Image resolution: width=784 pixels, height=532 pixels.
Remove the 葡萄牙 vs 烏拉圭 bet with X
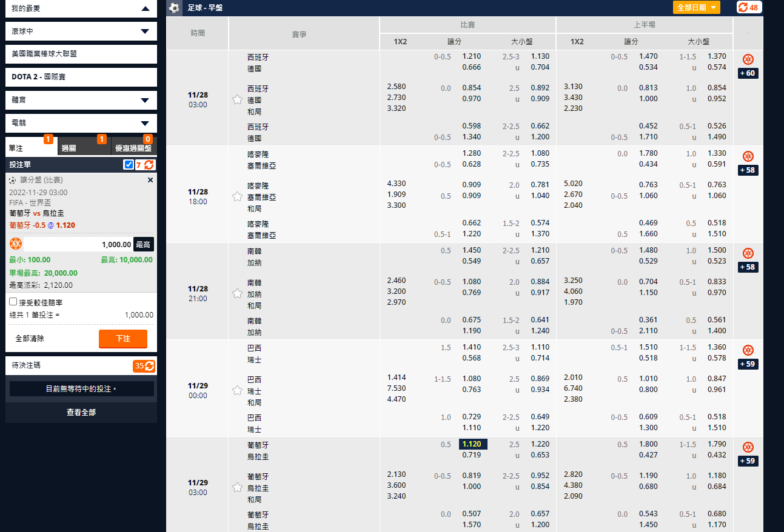pyautogui.click(x=150, y=180)
